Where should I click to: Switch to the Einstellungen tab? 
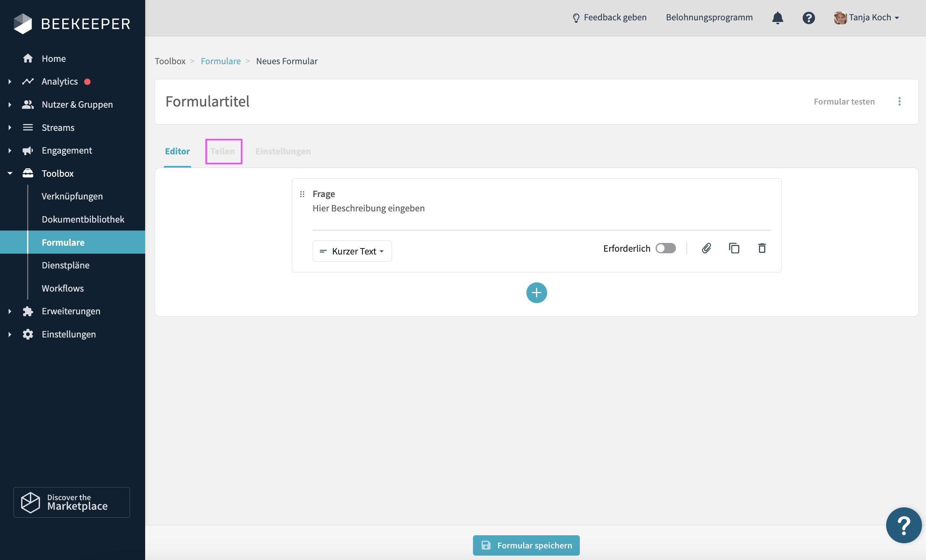283,152
